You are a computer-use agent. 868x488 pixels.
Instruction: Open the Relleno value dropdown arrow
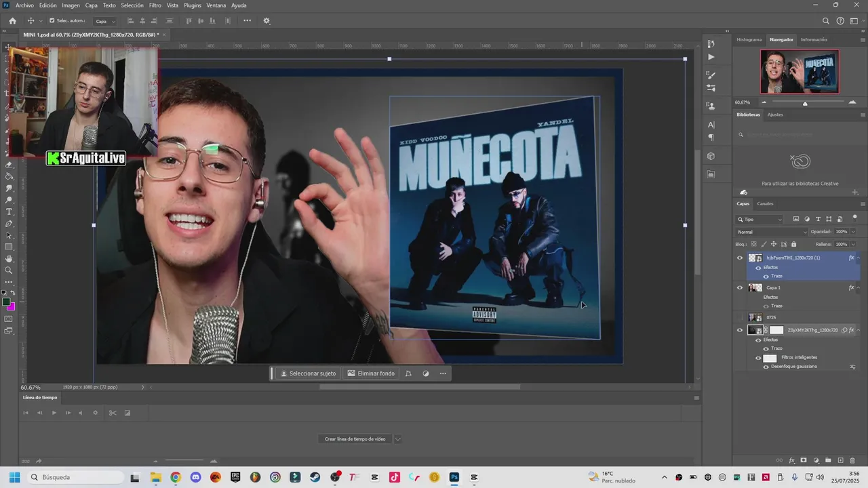coord(853,244)
